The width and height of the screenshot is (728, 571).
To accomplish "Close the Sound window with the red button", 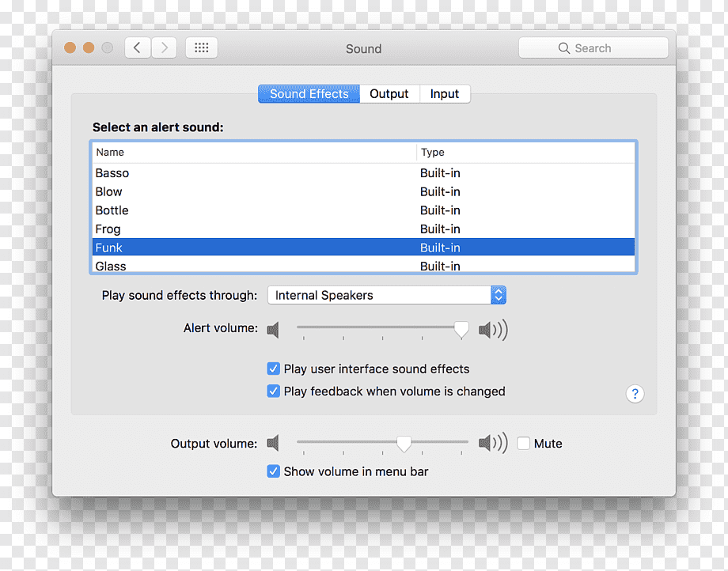I will (x=70, y=47).
